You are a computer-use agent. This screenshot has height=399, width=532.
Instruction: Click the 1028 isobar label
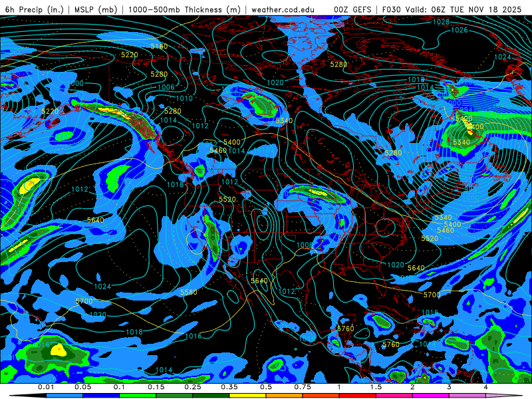pos(441,22)
